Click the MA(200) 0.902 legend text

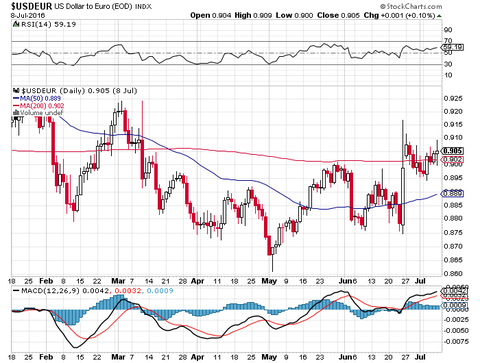(42, 106)
